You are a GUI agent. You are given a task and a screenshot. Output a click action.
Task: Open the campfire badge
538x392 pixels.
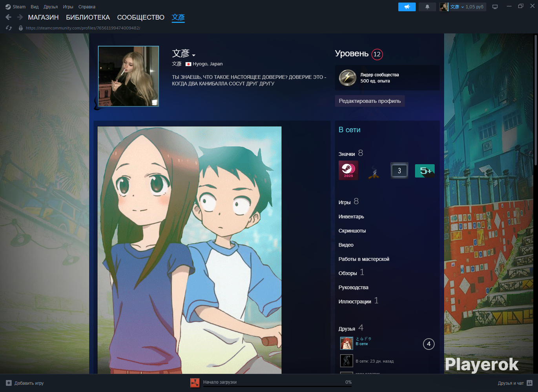point(374,172)
